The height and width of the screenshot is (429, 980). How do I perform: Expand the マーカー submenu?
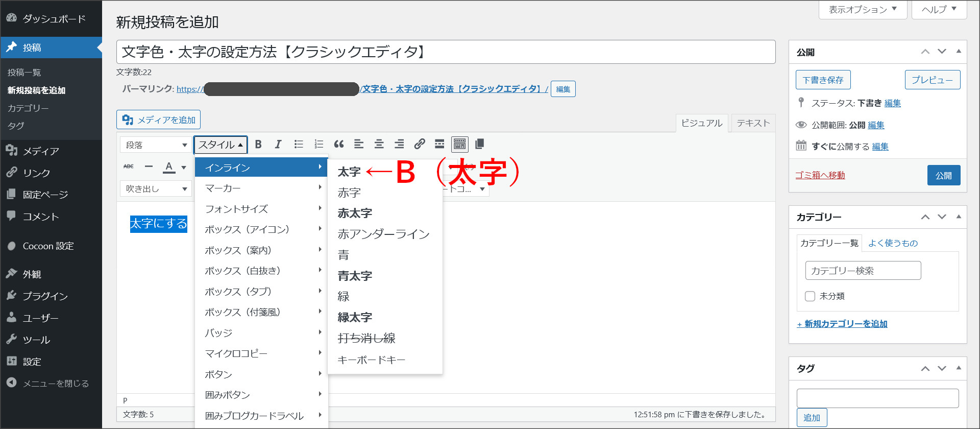coord(261,188)
